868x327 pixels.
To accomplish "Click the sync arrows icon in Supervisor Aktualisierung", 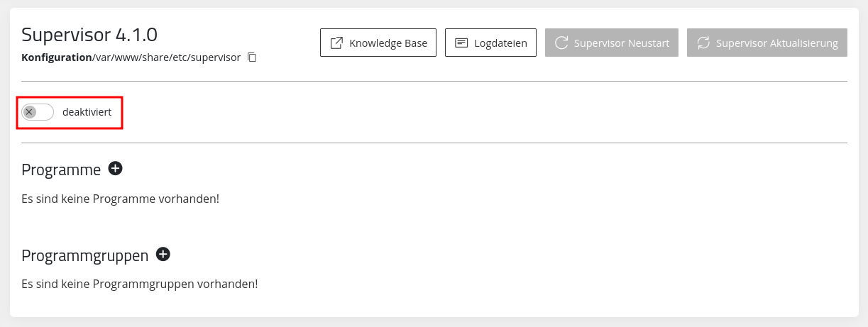I will point(703,43).
